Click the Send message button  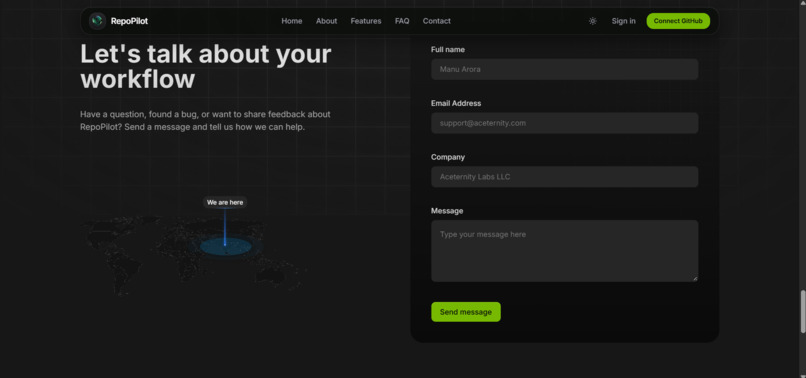(x=466, y=312)
